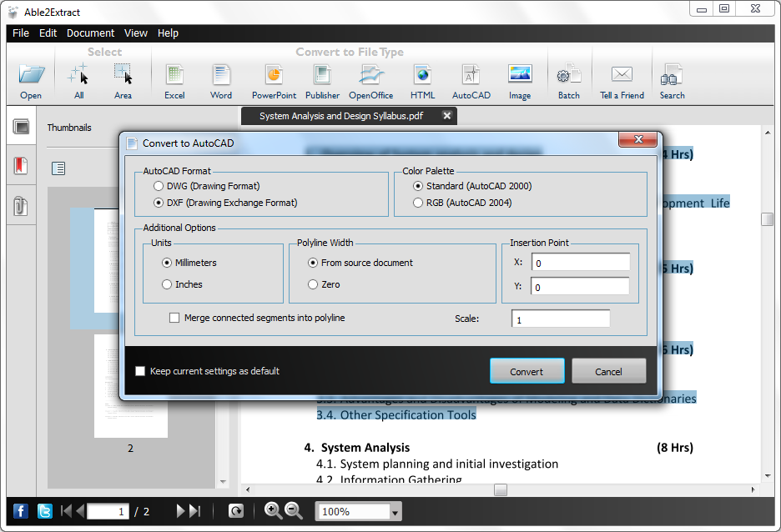This screenshot has width=781, height=532.
Task: Open the File menu
Action: (21, 33)
